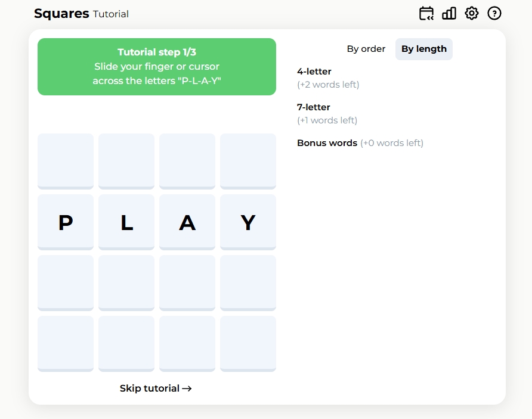Click the Bonus words heading
This screenshot has height=419, width=532.
click(x=327, y=143)
